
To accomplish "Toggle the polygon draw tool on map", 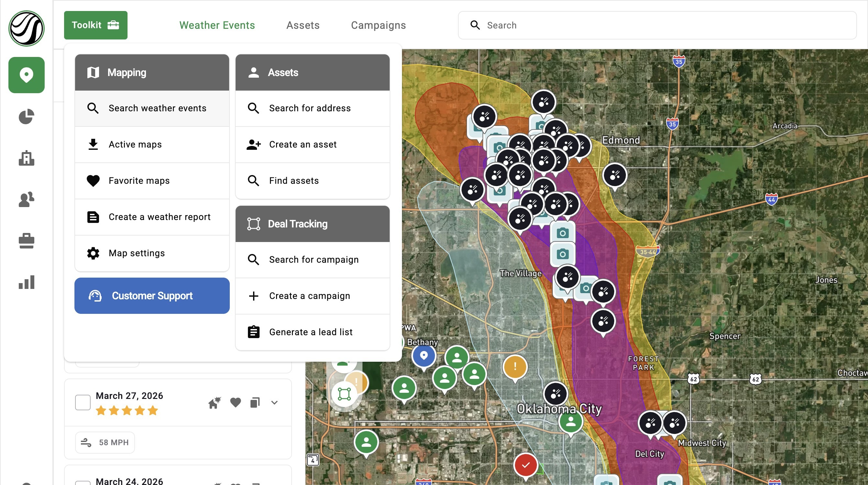I will click(x=344, y=394).
